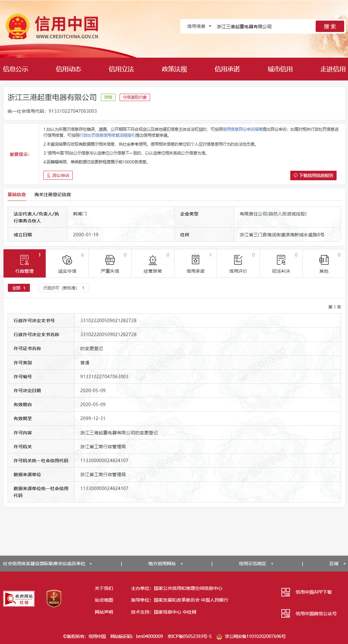Open the 信用评价 evaluation icon
This screenshot has width=348, height=644.
[x=238, y=260]
